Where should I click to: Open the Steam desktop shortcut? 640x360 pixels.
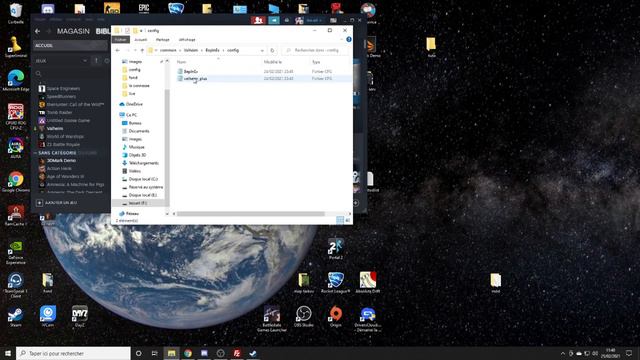(x=16, y=317)
